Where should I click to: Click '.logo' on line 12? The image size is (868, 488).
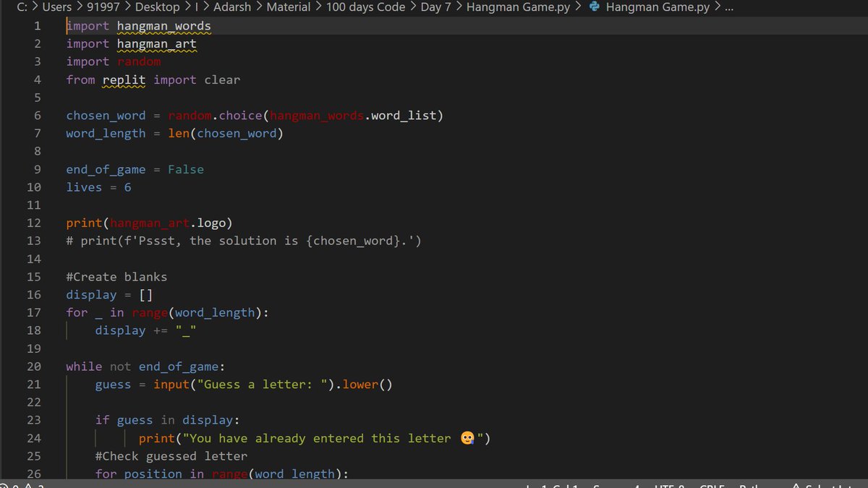tap(211, 223)
